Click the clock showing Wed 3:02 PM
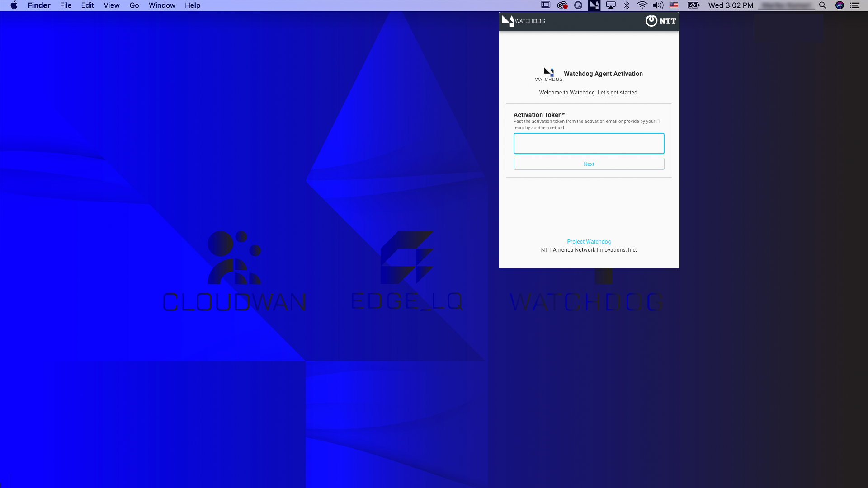 pyautogui.click(x=731, y=5)
